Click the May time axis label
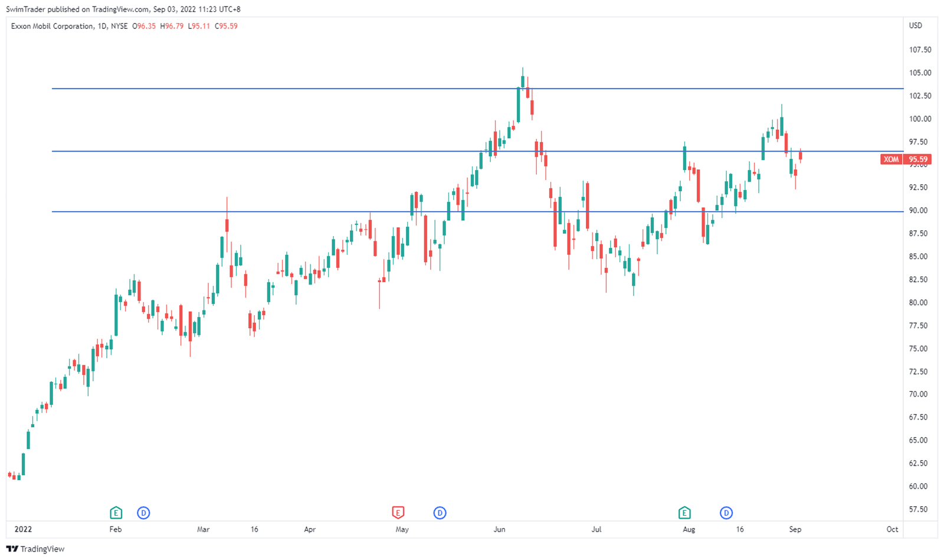This screenshot has width=944, height=560. 402,529
